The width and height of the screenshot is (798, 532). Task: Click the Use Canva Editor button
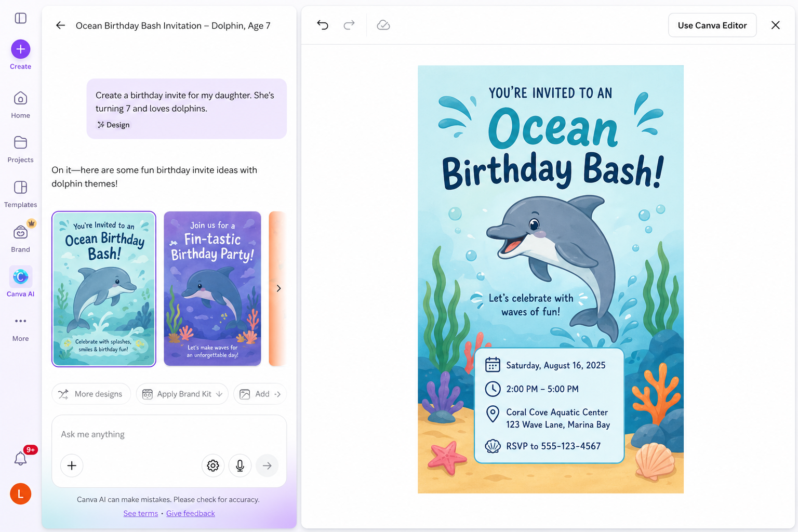[712, 25]
